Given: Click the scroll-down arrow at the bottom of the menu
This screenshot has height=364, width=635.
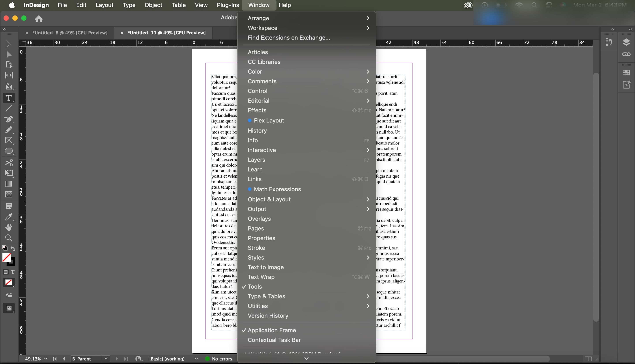Looking at the screenshot, I should point(306,358).
